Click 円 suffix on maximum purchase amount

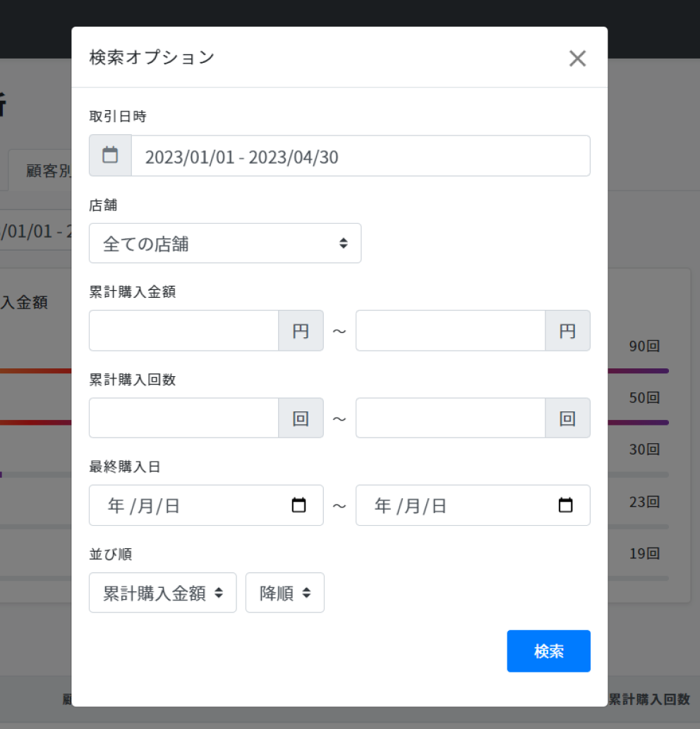pyautogui.click(x=567, y=331)
